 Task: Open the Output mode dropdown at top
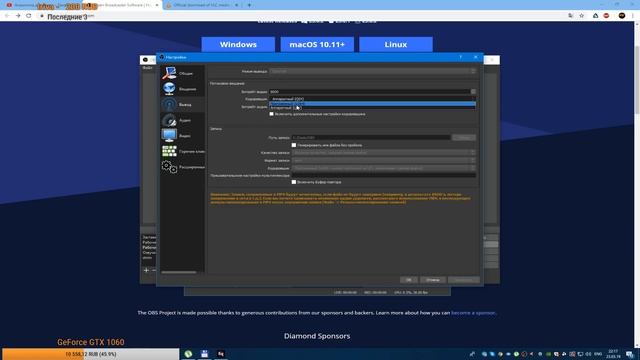(x=372, y=71)
